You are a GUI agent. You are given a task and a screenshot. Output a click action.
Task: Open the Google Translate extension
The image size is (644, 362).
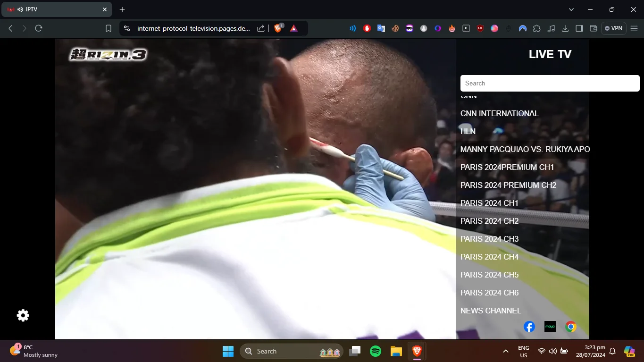pos(381,28)
